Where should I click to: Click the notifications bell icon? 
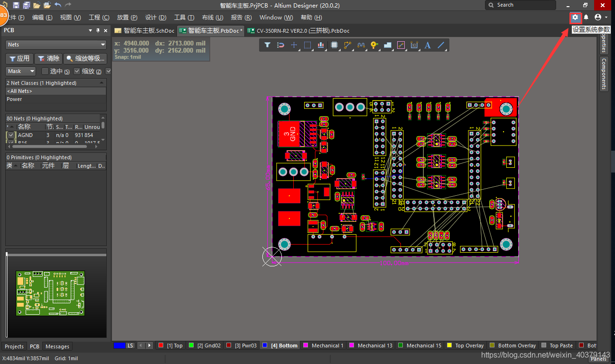pyautogui.click(x=586, y=17)
